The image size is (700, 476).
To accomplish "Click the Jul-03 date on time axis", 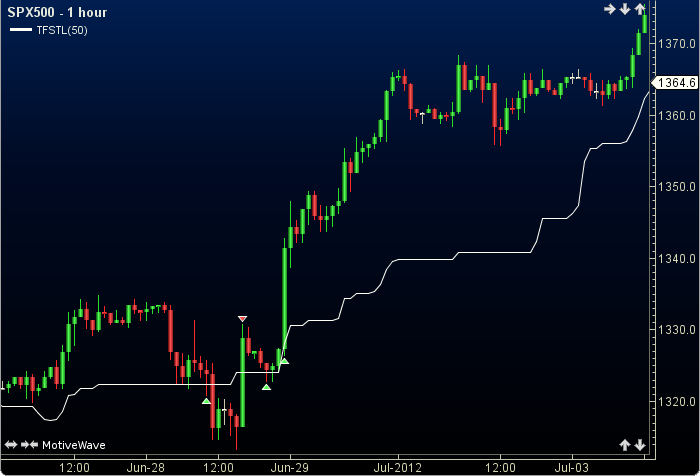I will point(571,468).
